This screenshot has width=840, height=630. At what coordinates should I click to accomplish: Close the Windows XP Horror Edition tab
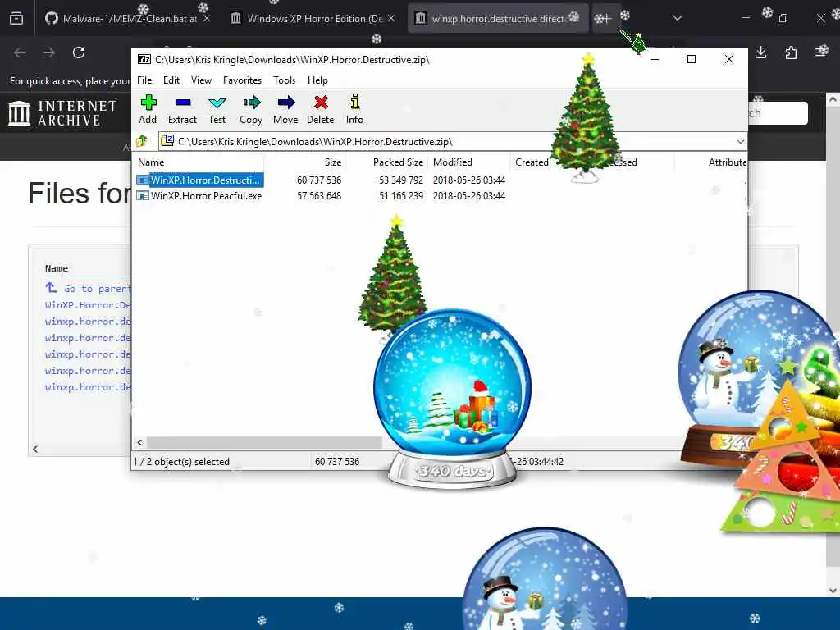(391, 19)
